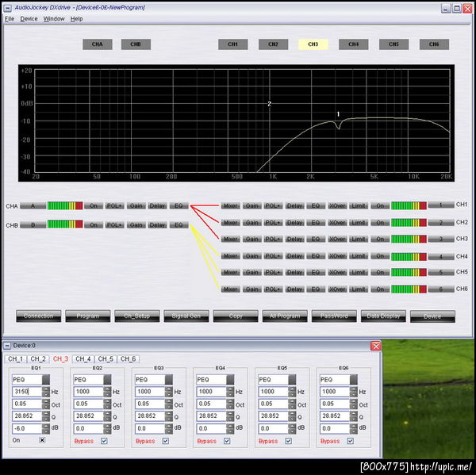The image size is (476, 475).
Task: Open the CHB Delay block
Action: (x=157, y=225)
